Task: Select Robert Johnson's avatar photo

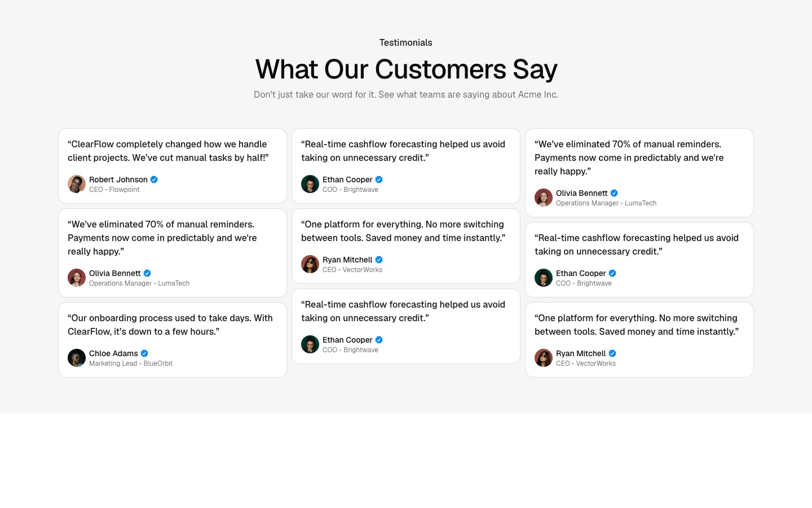Action: pyautogui.click(x=77, y=184)
